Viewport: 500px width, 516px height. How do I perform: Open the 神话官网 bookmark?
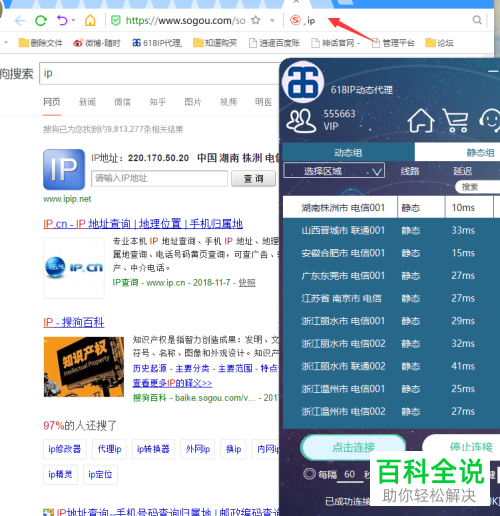click(335, 43)
